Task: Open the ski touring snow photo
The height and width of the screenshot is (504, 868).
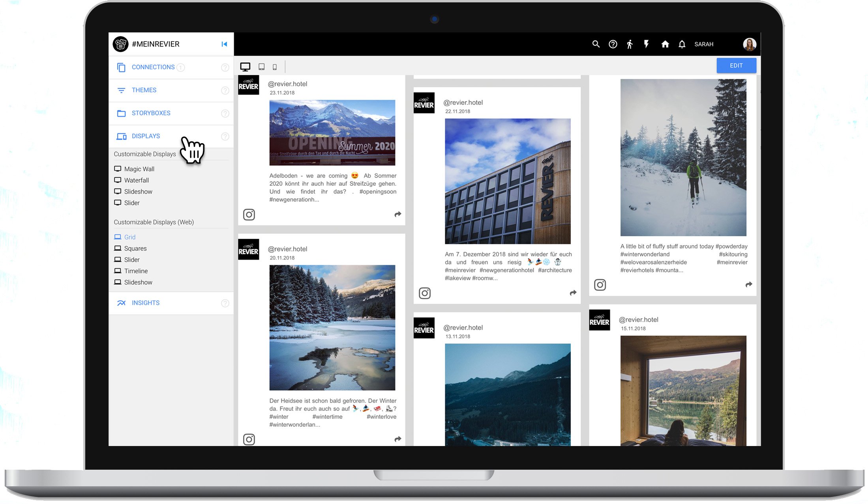Action: (x=683, y=158)
